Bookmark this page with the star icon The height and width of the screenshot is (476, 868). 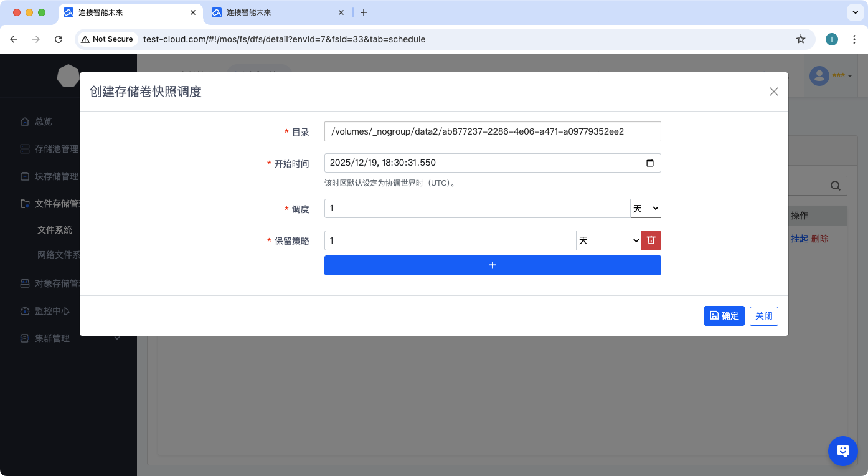[x=801, y=39]
